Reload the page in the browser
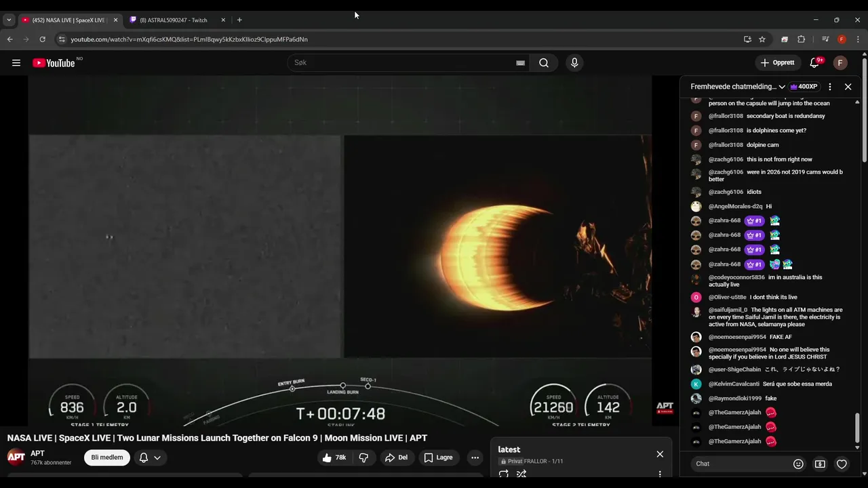 42,39
